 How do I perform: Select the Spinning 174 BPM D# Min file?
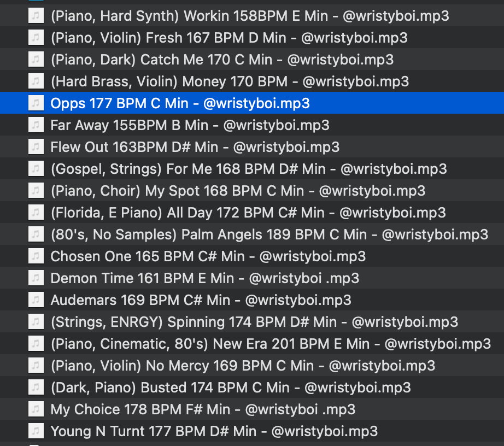(x=254, y=322)
